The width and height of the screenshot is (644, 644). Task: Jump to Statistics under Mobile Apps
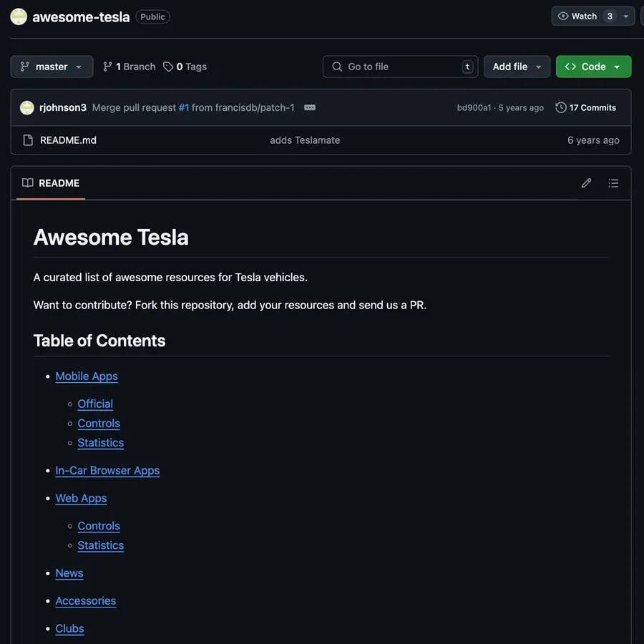point(101,443)
